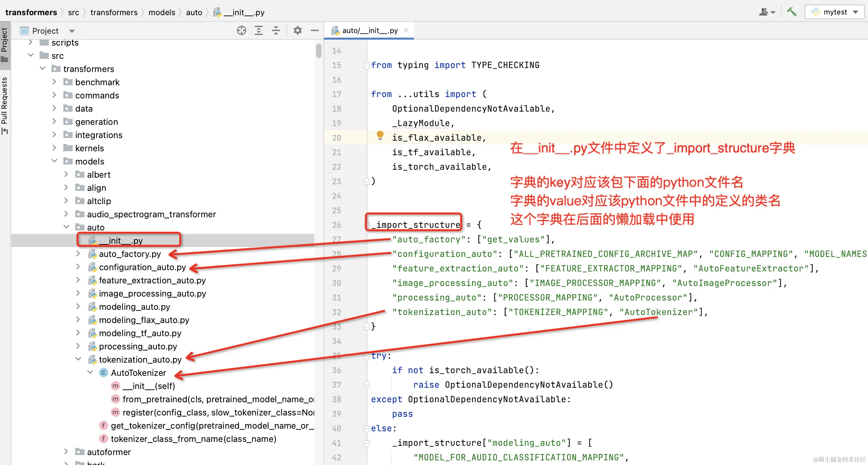868x465 pixels.
Task: Collapse the auto folder in tree
Action: coord(66,227)
